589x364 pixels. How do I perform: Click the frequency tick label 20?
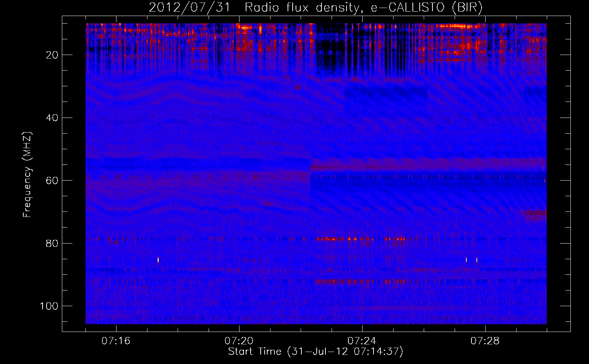(x=52, y=55)
